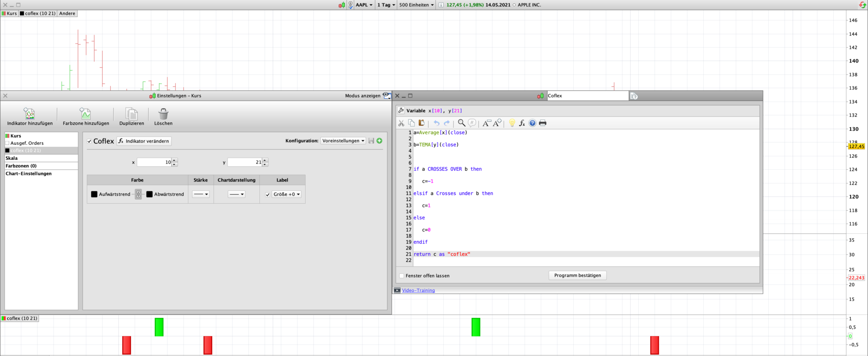Click the Löschen trash icon

tap(163, 114)
